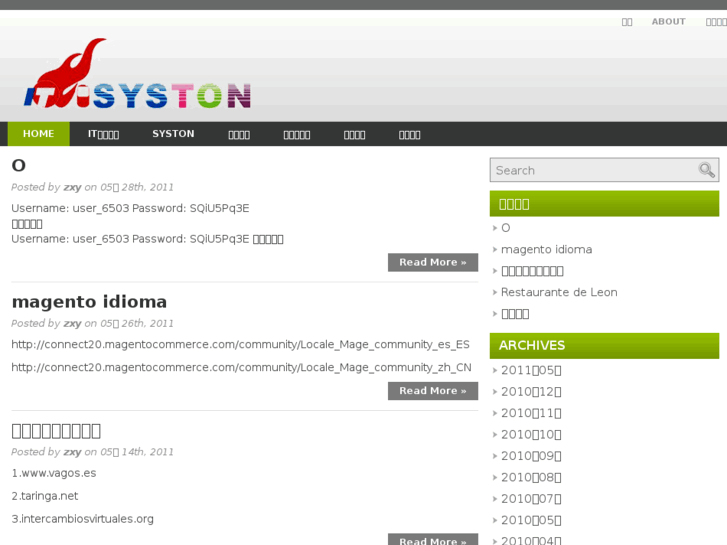Open the SYSTON navigation menu item

(173, 134)
